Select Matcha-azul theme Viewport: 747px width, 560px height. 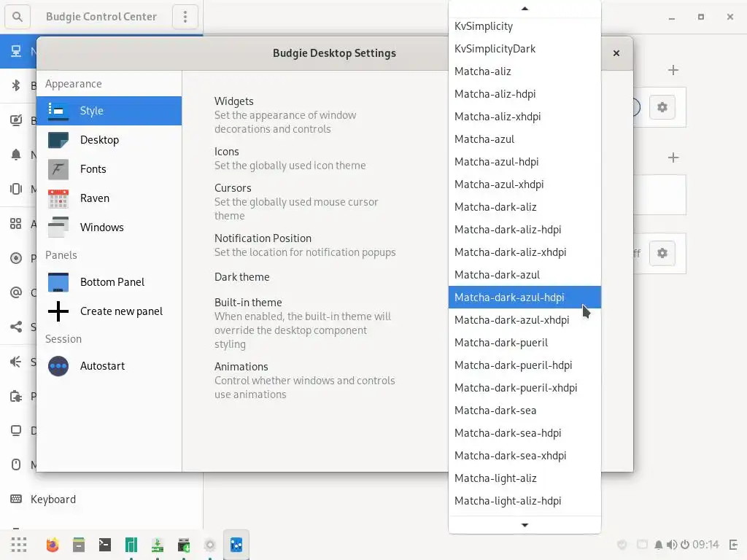click(525, 139)
